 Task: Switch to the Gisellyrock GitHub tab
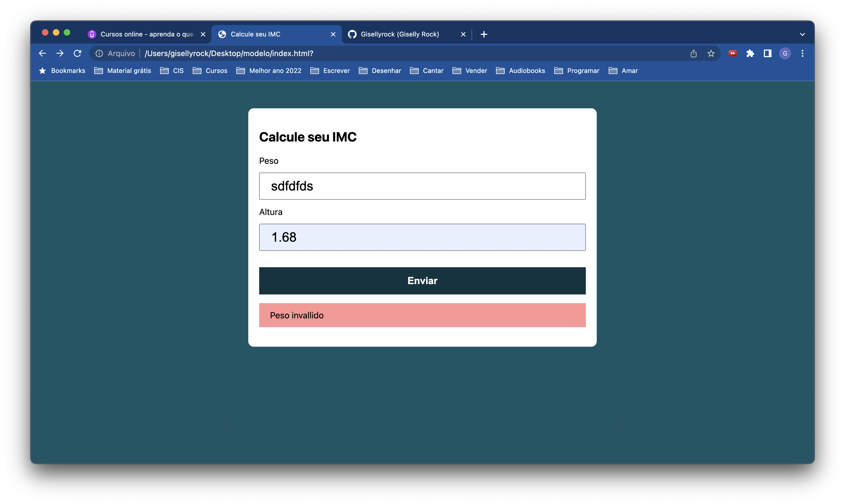[399, 34]
